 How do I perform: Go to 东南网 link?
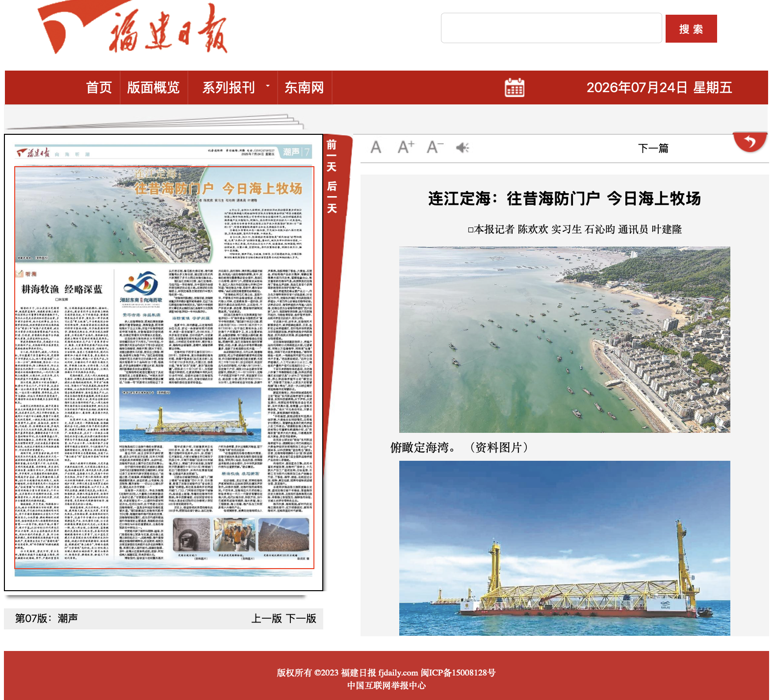tap(305, 88)
